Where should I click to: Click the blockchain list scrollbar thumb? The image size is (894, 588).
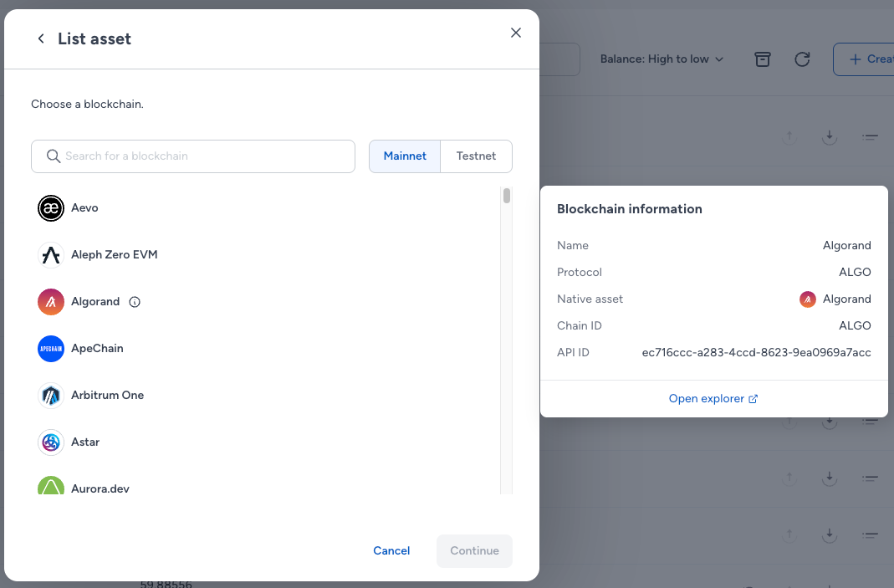coord(506,196)
